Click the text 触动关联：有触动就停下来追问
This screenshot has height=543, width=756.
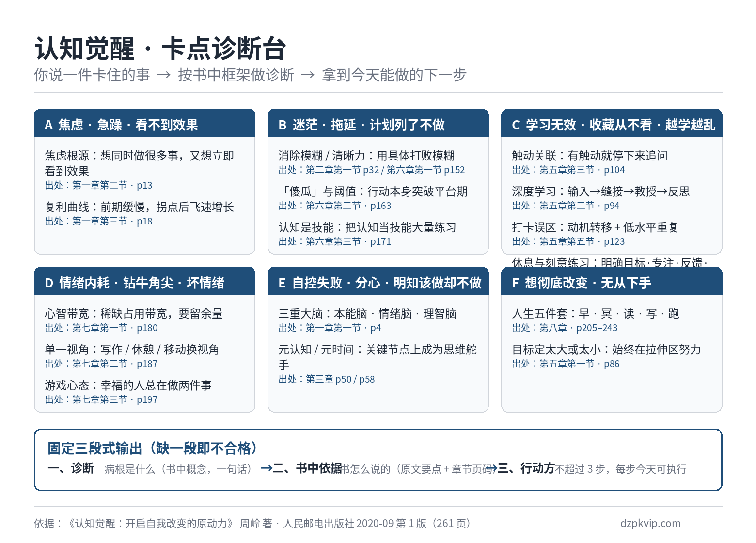pyautogui.click(x=590, y=156)
